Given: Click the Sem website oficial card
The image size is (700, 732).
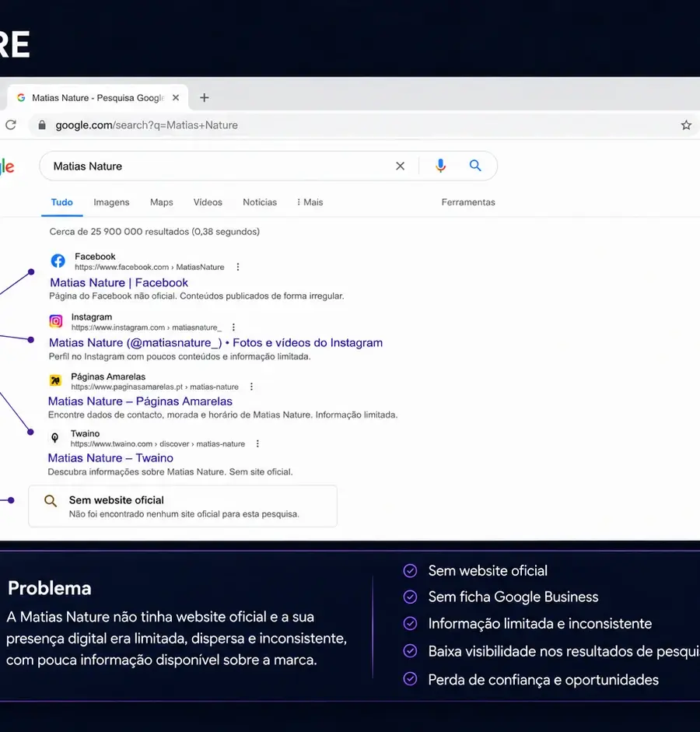Looking at the screenshot, I should pyautogui.click(x=183, y=506).
